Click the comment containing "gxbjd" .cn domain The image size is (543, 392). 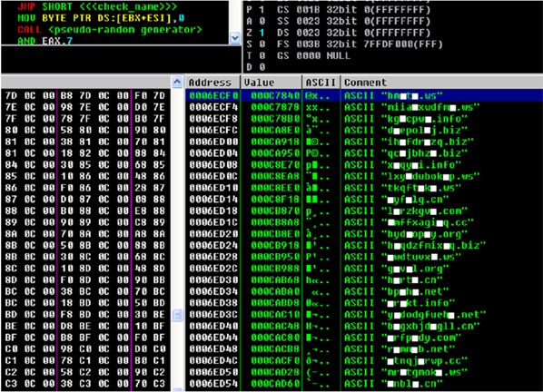412,327
